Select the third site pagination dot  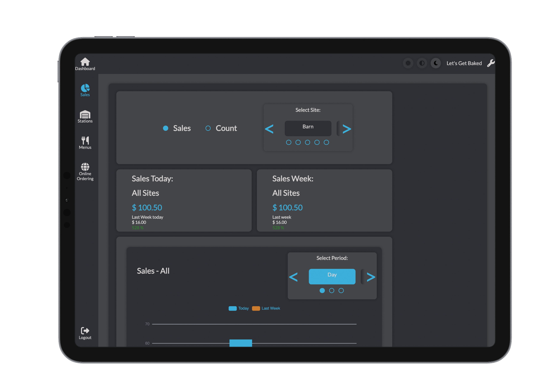coord(307,142)
